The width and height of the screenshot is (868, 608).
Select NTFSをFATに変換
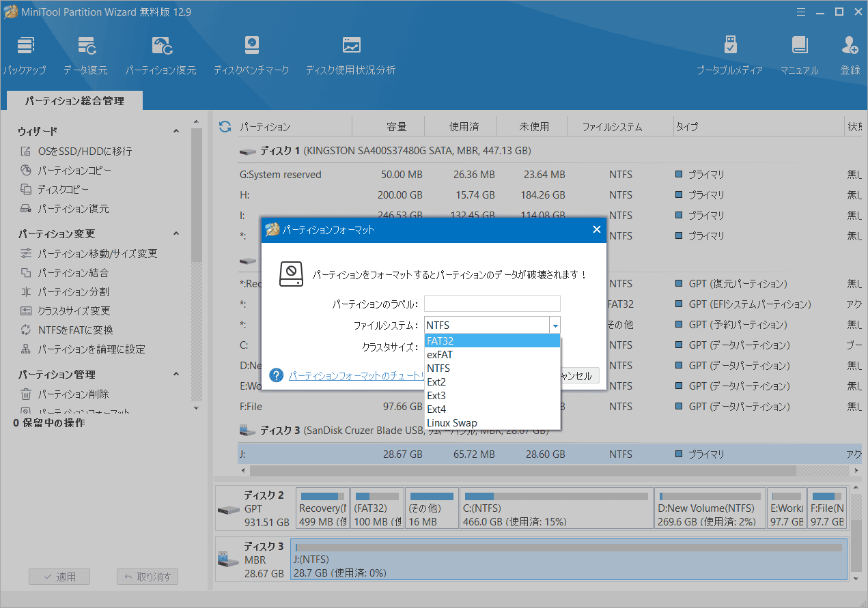[66, 330]
